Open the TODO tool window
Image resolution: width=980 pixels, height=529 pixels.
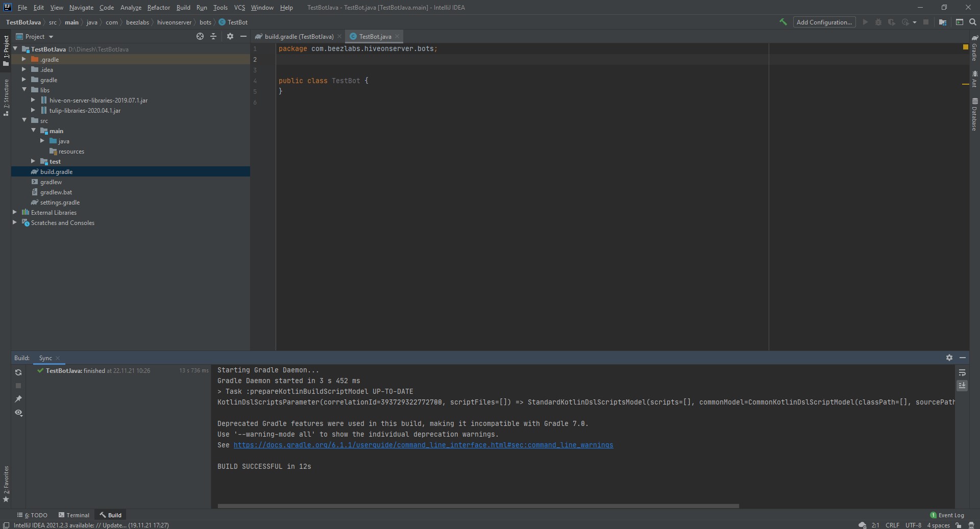click(33, 515)
